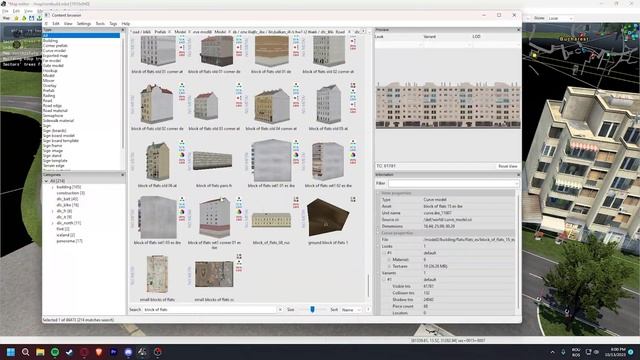The image size is (640, 360).
Task: Adjust the thumbnail Size slider
Action: (x=312, y=310)
